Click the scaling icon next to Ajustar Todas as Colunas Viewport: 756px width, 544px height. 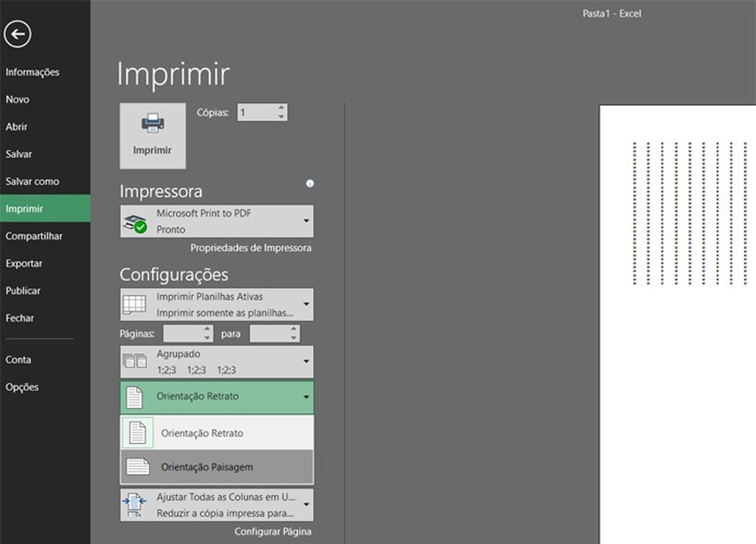click(x=136, y=505)
